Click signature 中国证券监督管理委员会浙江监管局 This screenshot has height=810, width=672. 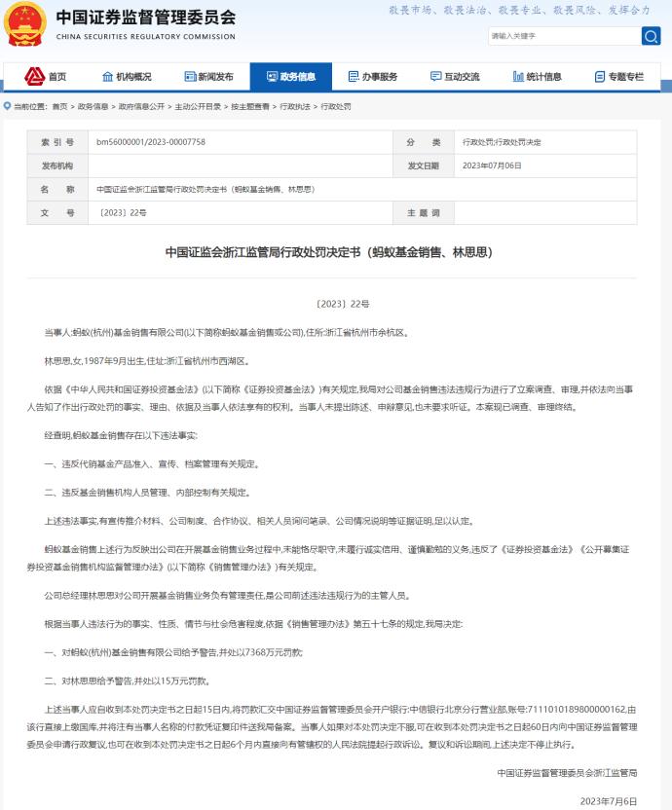tap(567, 773)
